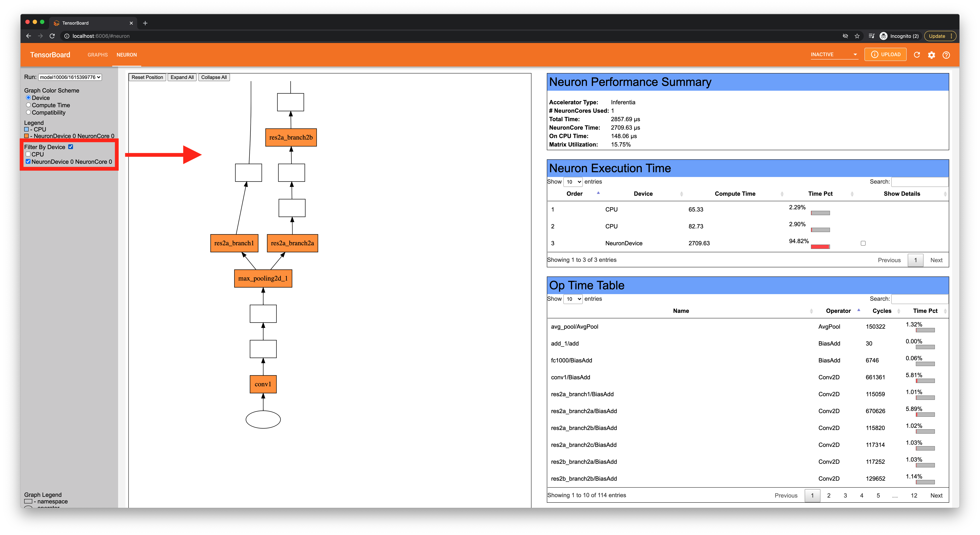The image size is (980, 535).
Task: Open Op Time Table entries count dropdown
Action: [x=573, y=299]
